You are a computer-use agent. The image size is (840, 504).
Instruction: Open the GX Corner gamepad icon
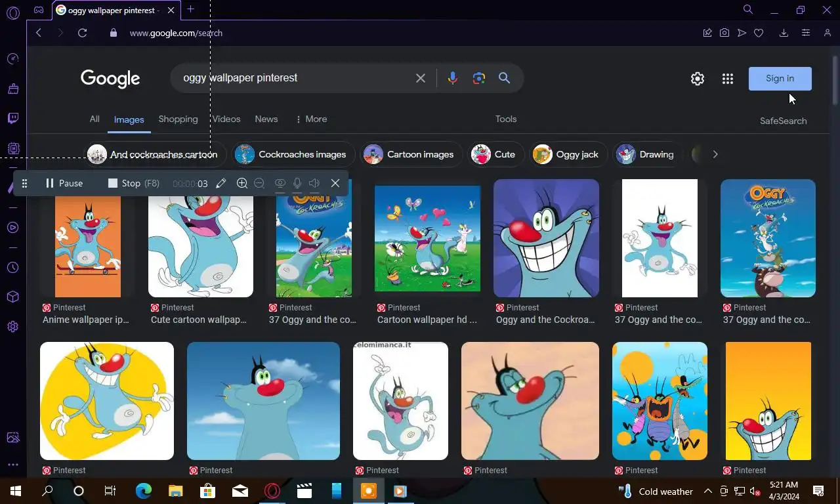39,10
